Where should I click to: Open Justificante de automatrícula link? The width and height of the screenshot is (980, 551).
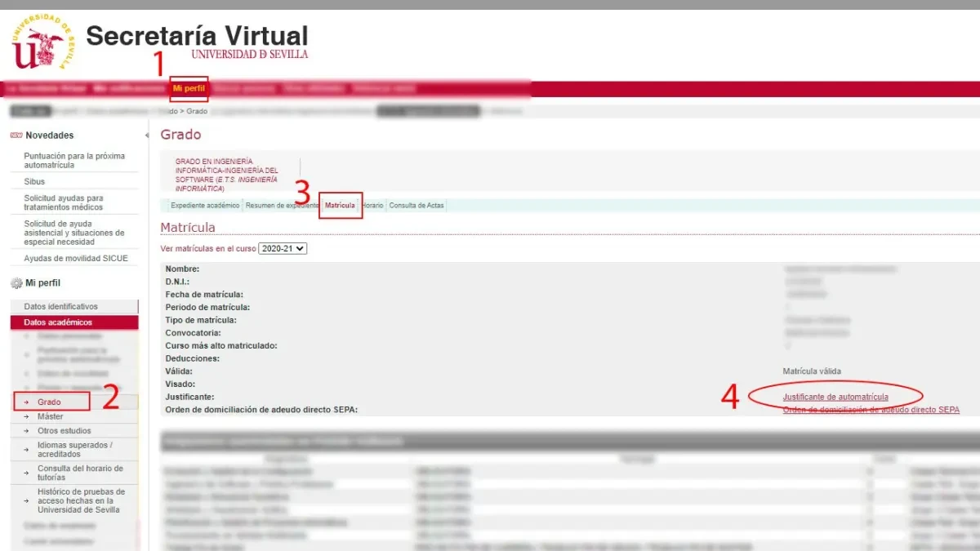pyautogui.click(x=835, y=397)
